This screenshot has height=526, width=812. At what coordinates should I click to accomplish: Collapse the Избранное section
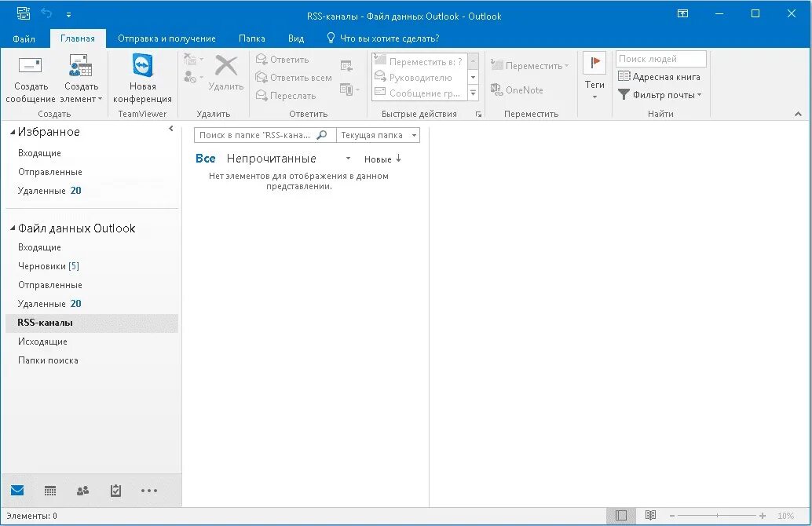tap(13, 132)
